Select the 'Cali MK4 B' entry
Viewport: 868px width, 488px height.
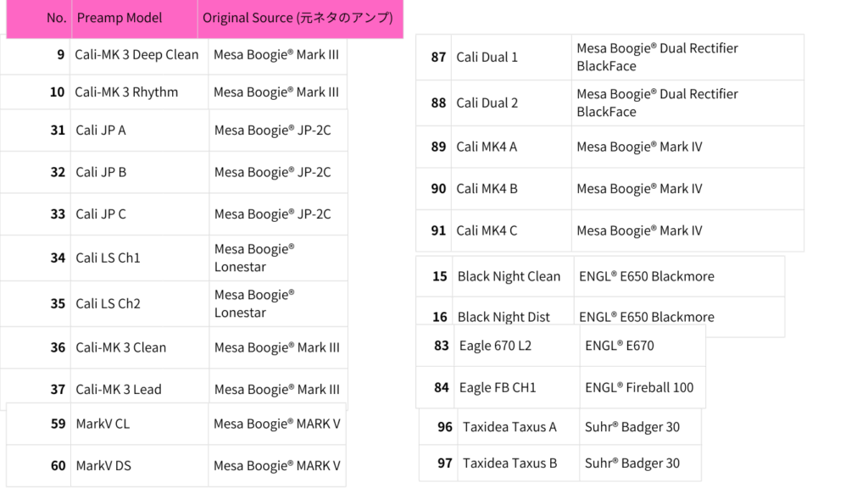pyautogui.click(x=487, y=189)
